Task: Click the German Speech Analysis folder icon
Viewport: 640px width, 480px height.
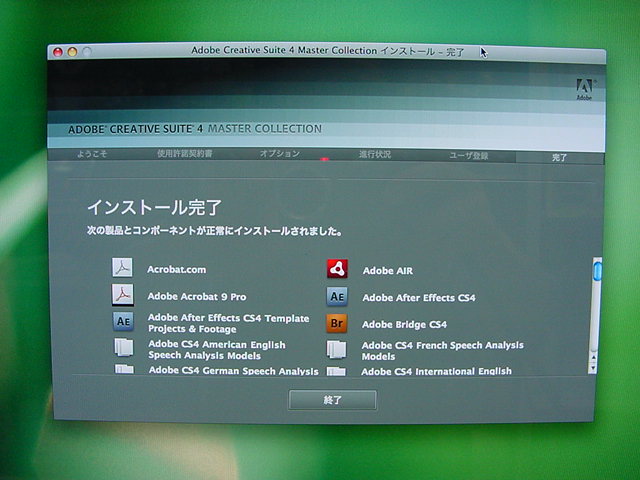Action: point(124,369)
